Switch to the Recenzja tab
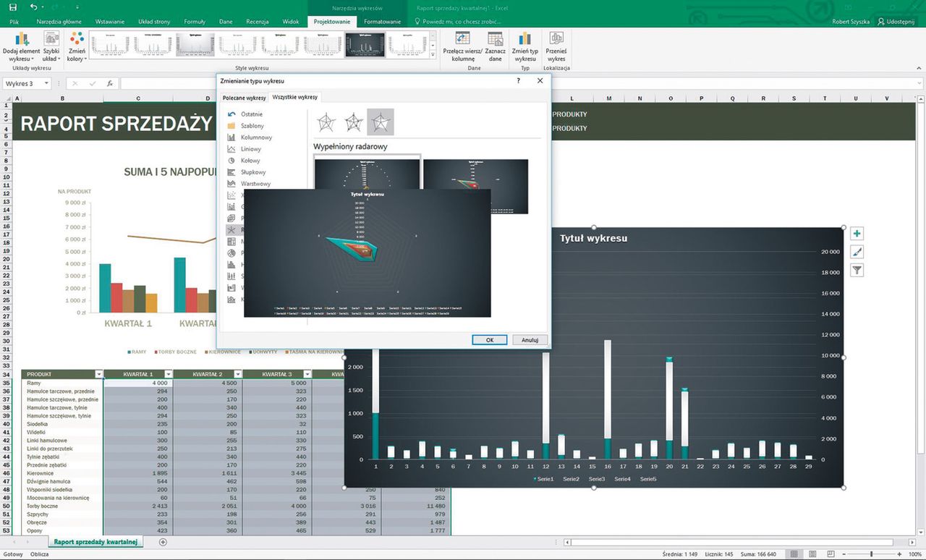The width and height of the screenshot is (926, 560). click(258, 22)
